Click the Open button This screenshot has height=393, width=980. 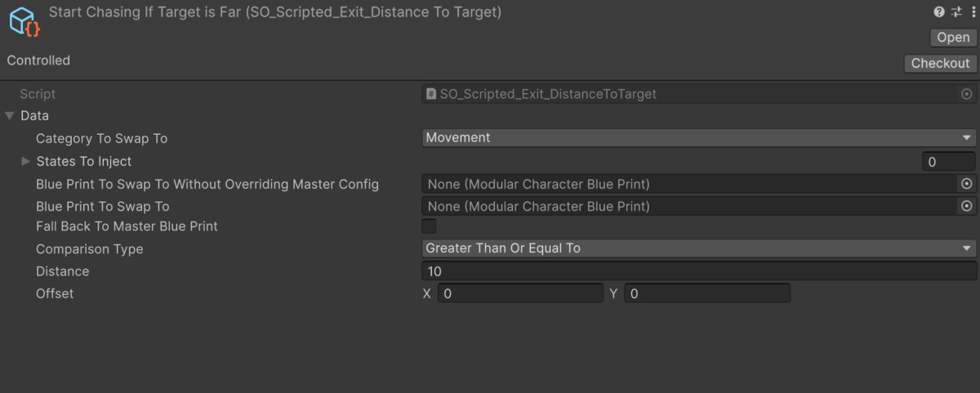coord(953,38)
